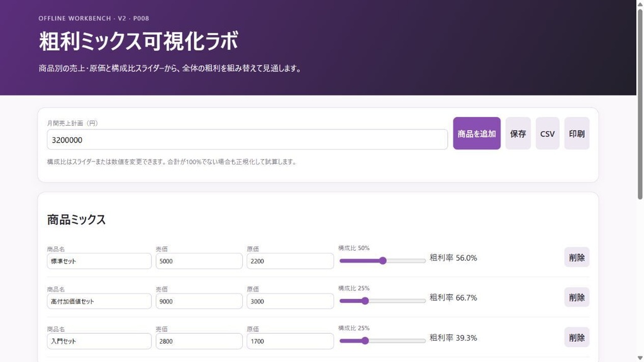Click the 原価 field showing 3000
This screenshot has width=644, height=362.
290,301
